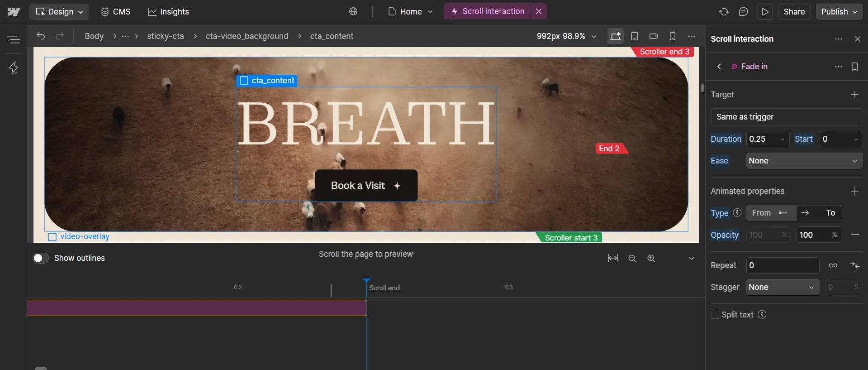The image size is (868, 370).
Task: Select the From type option
Action: pyautogui.click(x=771, y=213)
